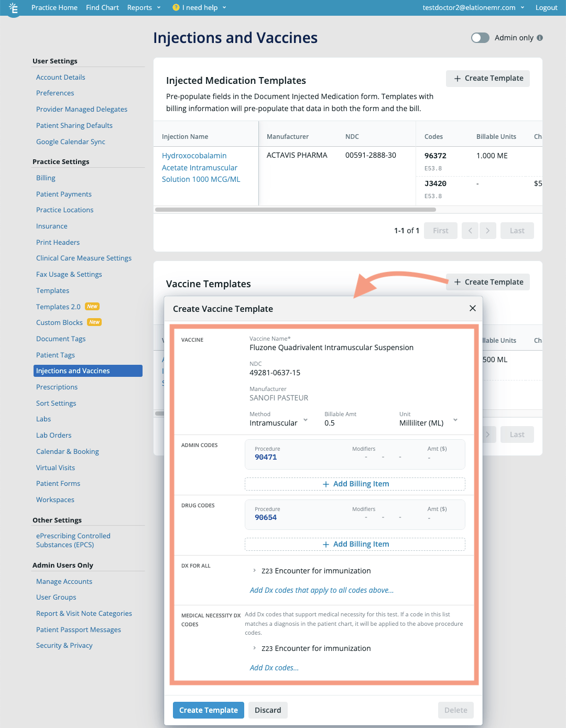Toggle the Admin only switch
Image resolution: width=566 pixels, height=728 pixels.
pyautogui.click(x=480, y=38)
